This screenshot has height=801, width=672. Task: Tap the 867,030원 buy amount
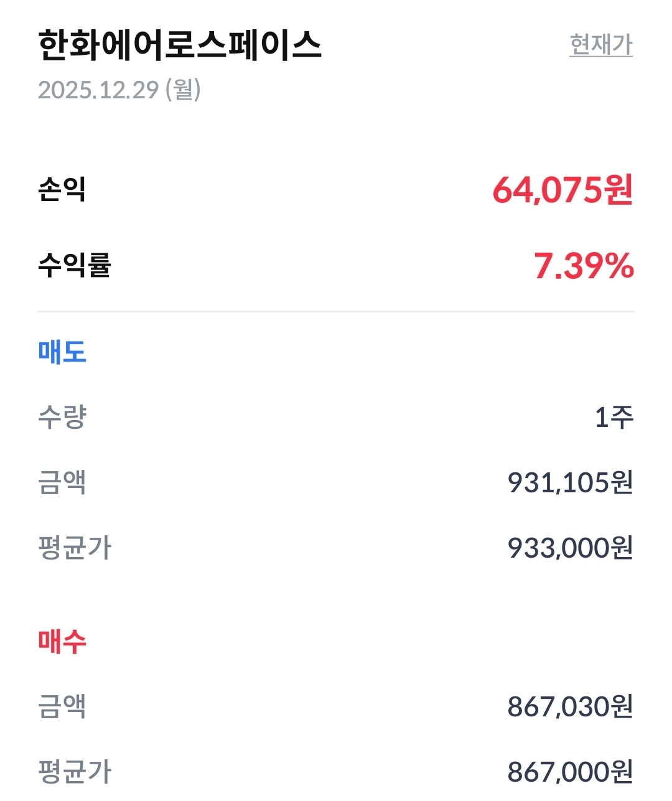click(x=570, y=706)
